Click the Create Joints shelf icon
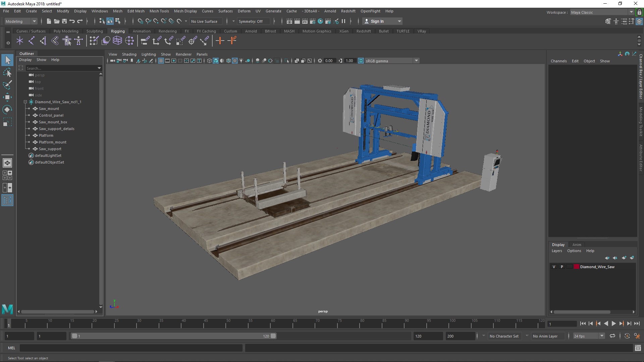This screenshot has width=644, height=362. tap(32, 41)
